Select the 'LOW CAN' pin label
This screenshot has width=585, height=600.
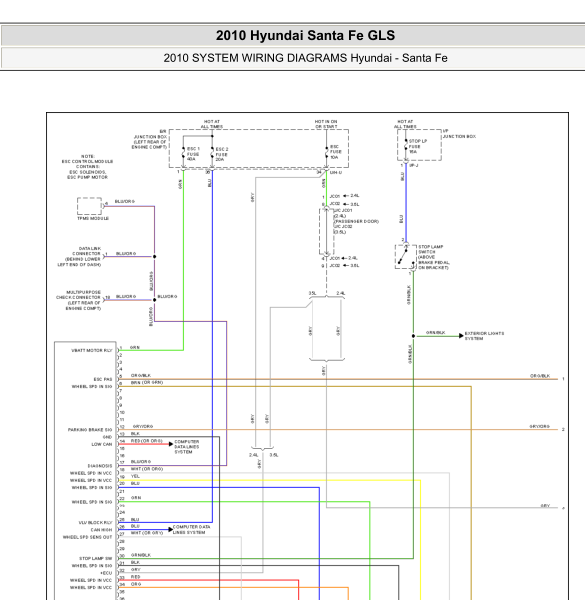point(102,444)
